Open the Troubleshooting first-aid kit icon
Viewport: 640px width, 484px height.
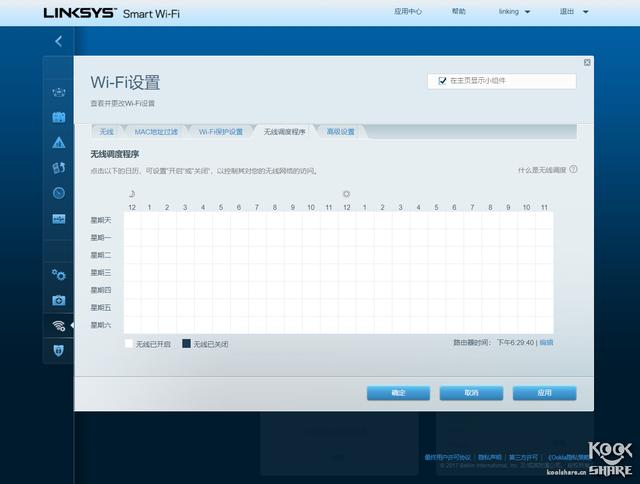[59, 300]
